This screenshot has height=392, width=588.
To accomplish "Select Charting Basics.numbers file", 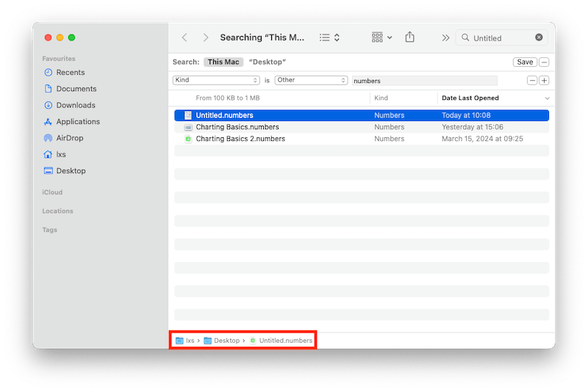I will [362, 127].
